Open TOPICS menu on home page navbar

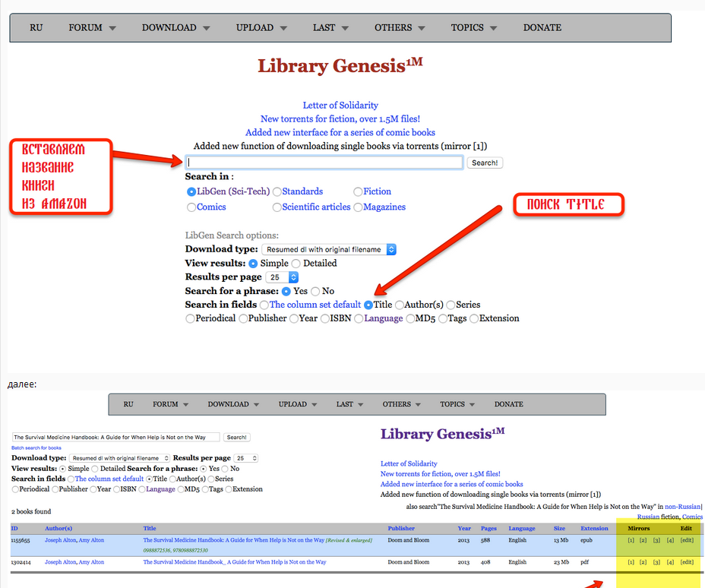click(x=474, y=27)
